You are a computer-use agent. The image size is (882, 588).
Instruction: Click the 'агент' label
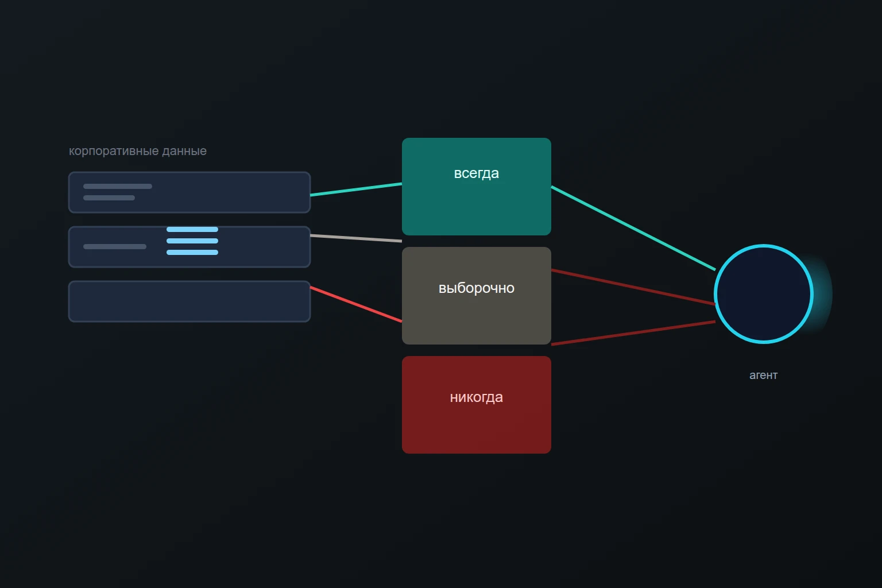[763, 375]
